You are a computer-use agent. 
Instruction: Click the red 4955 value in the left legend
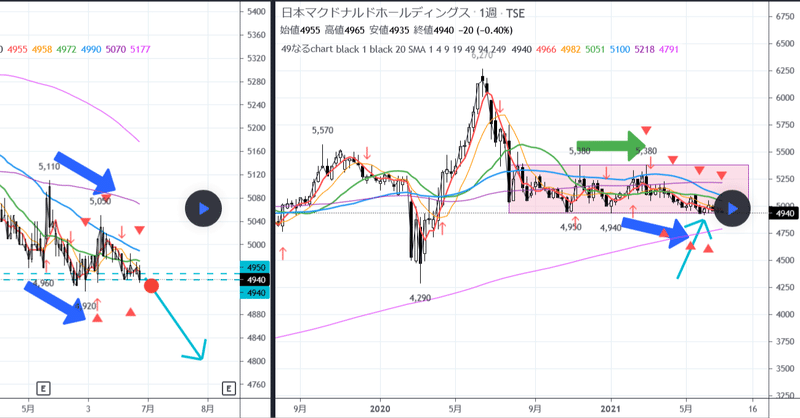pyautogui.click(x=17, y=50)
